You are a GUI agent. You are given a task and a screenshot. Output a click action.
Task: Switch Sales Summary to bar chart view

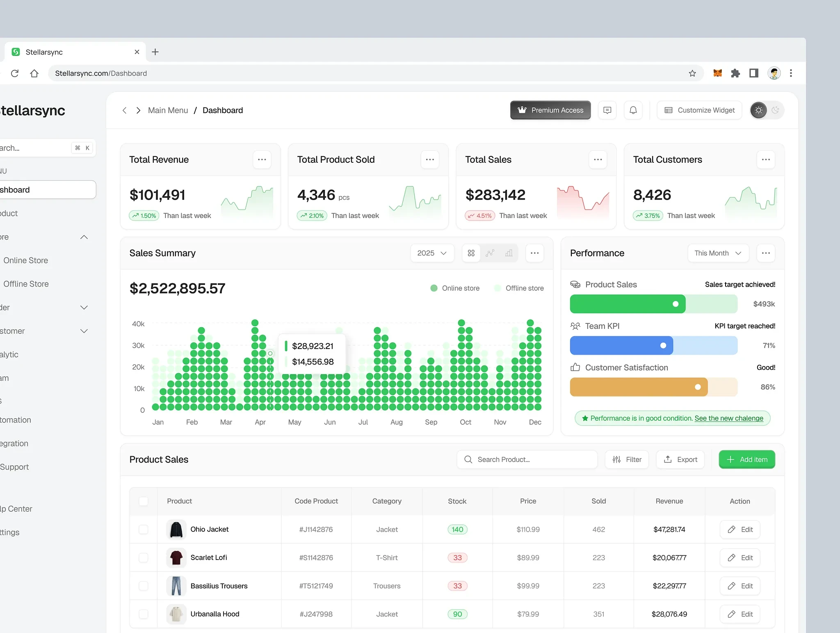click(509, 253)
